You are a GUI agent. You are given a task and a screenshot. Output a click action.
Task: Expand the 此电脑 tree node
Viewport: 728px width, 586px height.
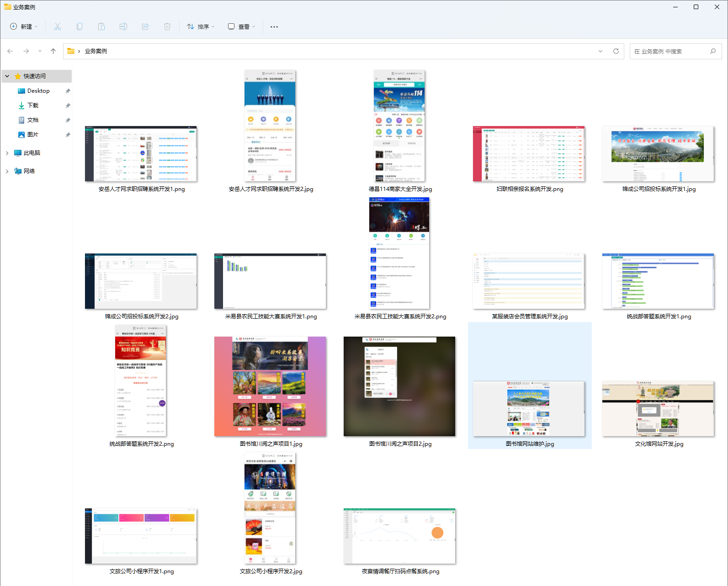(x=7, y=153)
